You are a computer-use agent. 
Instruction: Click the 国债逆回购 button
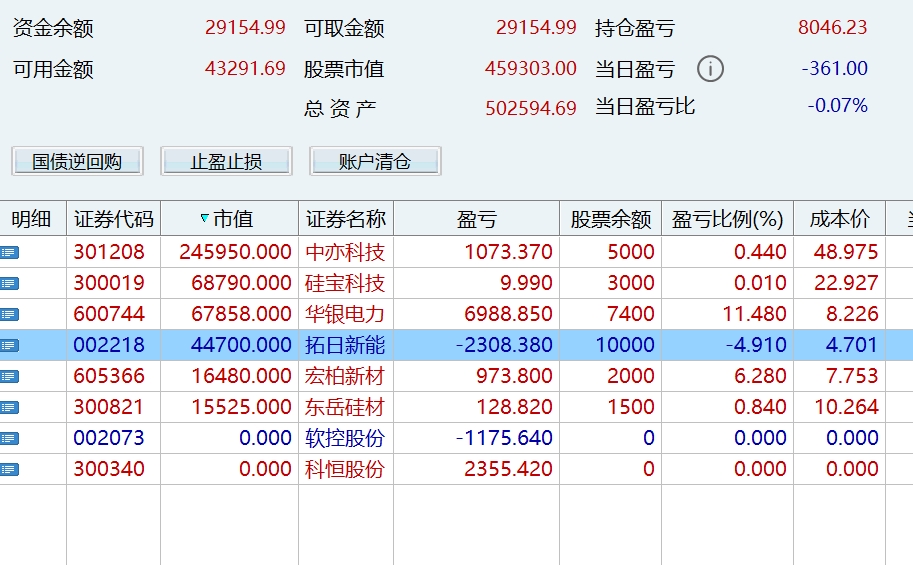pyautogui.click(x=77, y=161)
